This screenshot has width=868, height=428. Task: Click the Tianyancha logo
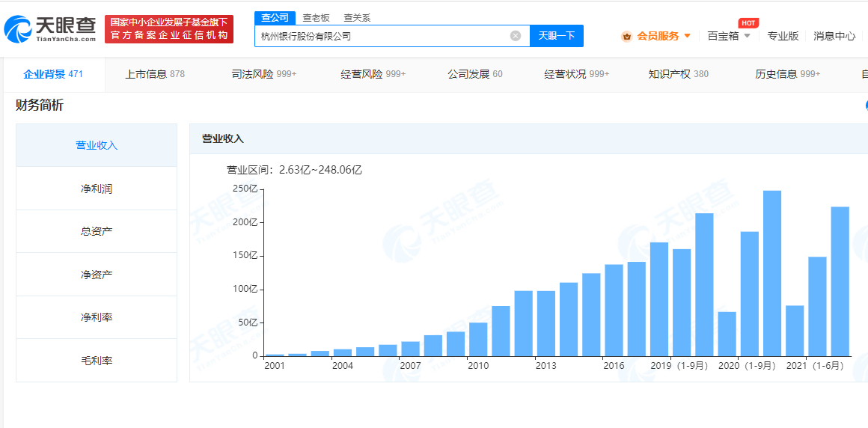coord(51,28)
